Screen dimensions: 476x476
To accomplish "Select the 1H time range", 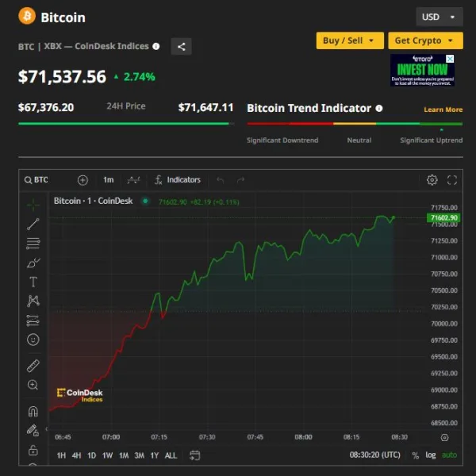I will tap(61, 455).
